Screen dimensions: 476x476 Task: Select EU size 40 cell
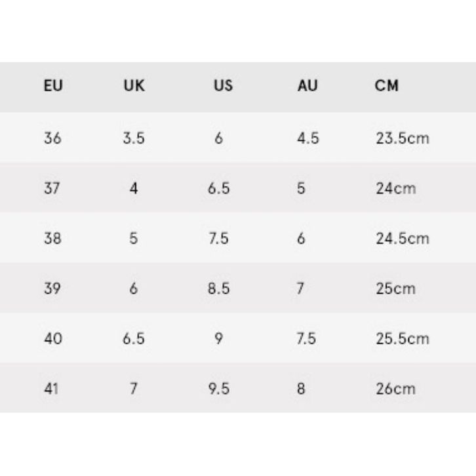(x=53, y=339)
